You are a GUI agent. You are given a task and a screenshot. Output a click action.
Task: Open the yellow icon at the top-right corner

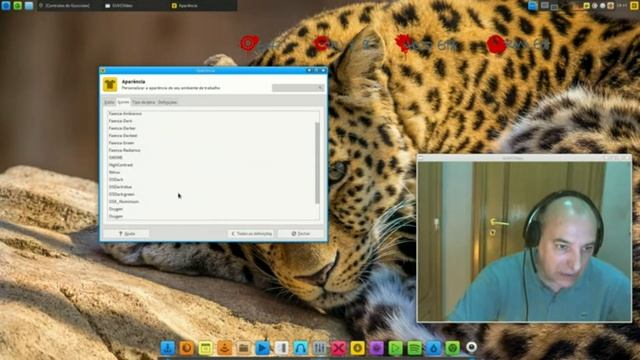click(635, 5)
